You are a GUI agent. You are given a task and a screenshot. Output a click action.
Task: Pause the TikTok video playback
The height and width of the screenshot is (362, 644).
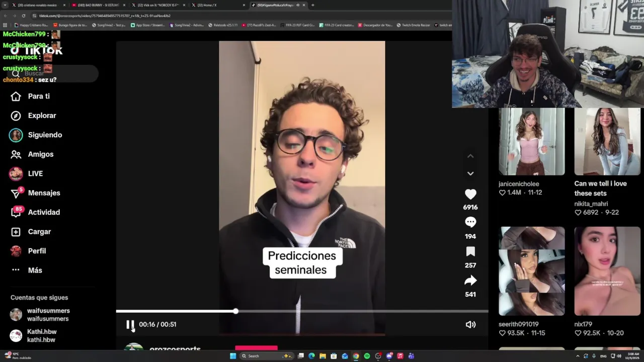coord(130,325)
